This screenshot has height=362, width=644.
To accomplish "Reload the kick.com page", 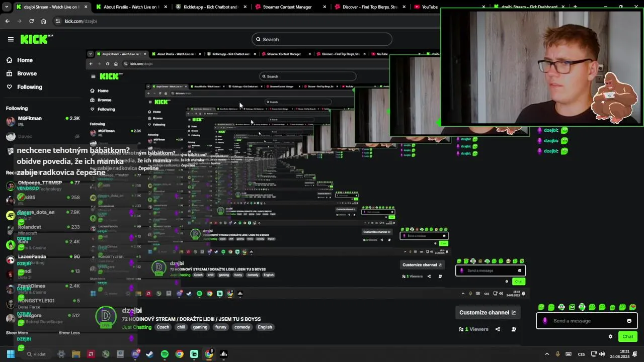I will click(31, 21).
